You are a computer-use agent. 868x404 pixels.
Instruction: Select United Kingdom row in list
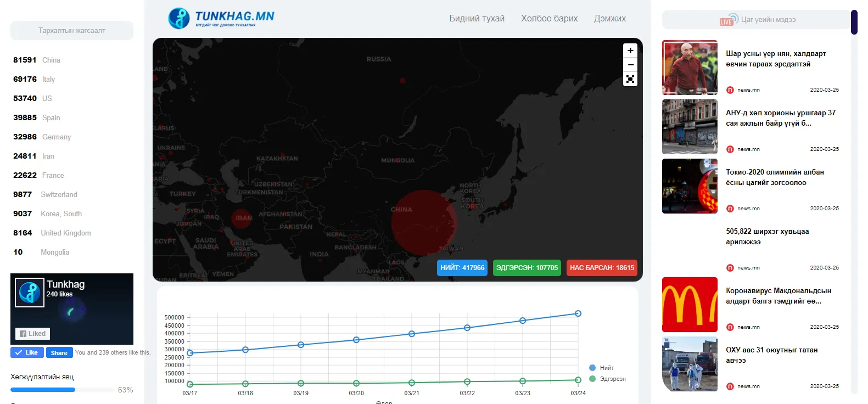click(72, 233)
